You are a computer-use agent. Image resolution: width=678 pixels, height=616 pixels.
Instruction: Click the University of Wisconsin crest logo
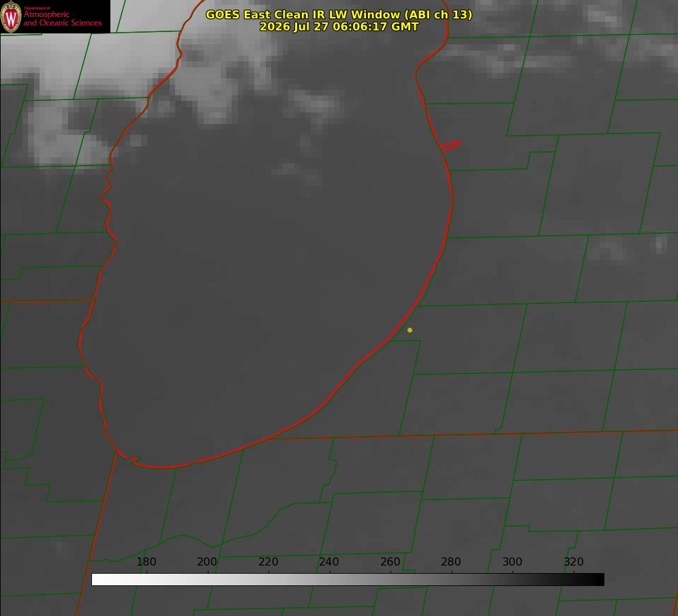(11, 17)
